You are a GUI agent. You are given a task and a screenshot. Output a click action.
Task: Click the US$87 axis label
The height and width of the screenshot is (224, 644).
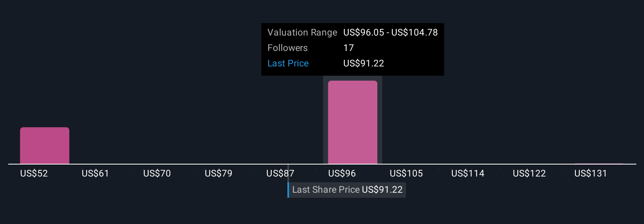click(x=280, y=173)
